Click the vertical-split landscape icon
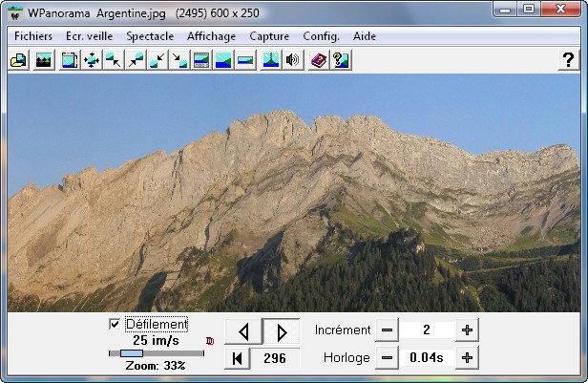The image size is (588, 383). point(271,60)
